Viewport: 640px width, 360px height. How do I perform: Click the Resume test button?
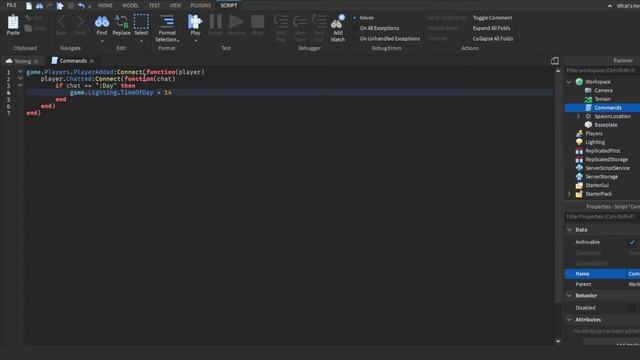pos(236,22)
